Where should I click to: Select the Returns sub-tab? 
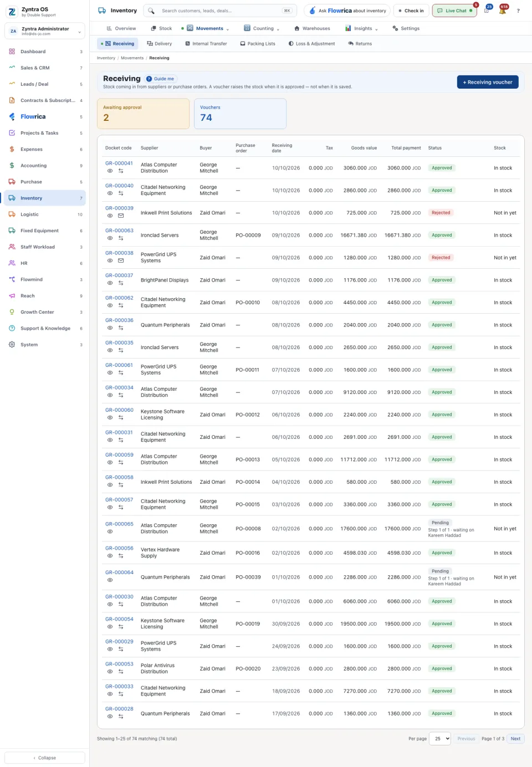pos(360,44)
